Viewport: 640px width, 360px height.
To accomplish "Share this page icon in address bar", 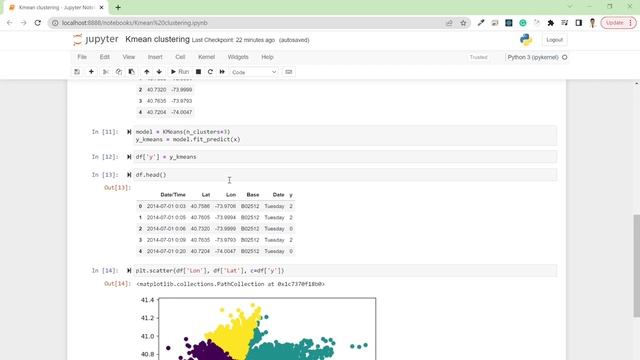I will click(x=449, y=23).
